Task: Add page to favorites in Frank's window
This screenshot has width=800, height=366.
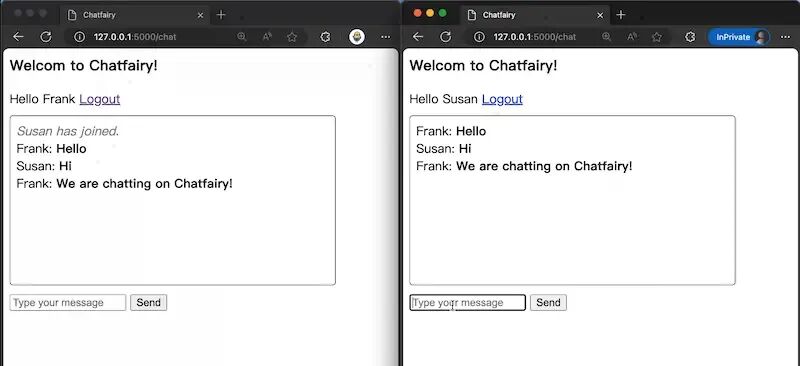Action: [x=292, y=37]
